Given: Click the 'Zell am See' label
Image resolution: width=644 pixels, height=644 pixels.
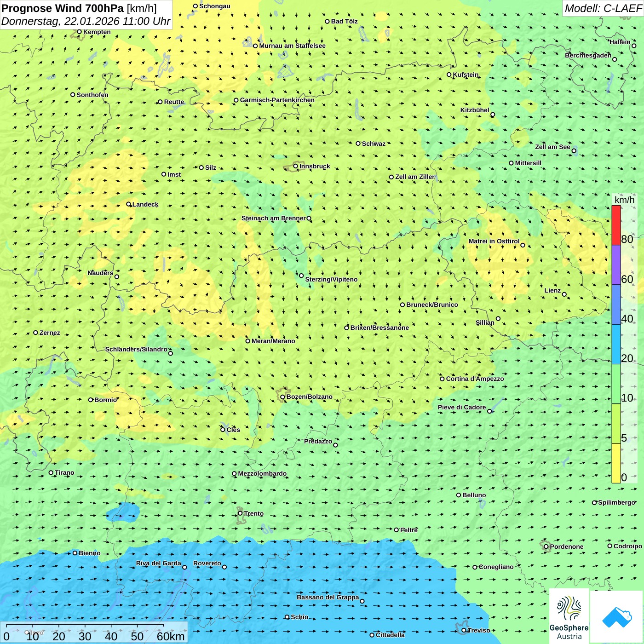Looking at the screenshot, I should [x=552, y=147].
